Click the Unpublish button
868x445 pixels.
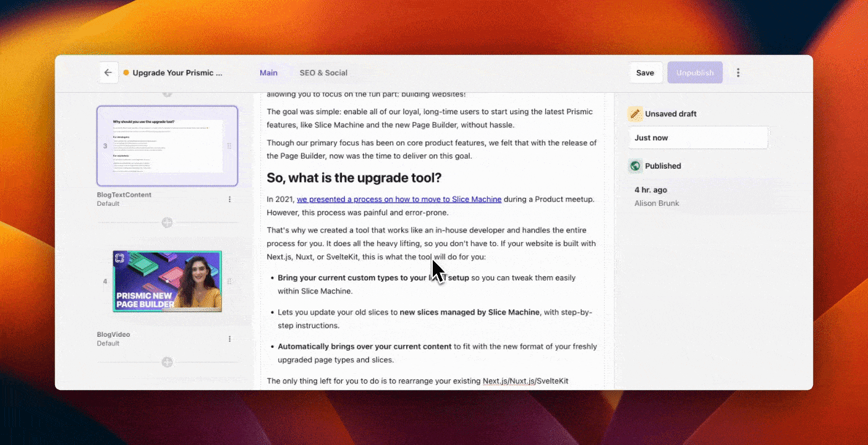695,72
